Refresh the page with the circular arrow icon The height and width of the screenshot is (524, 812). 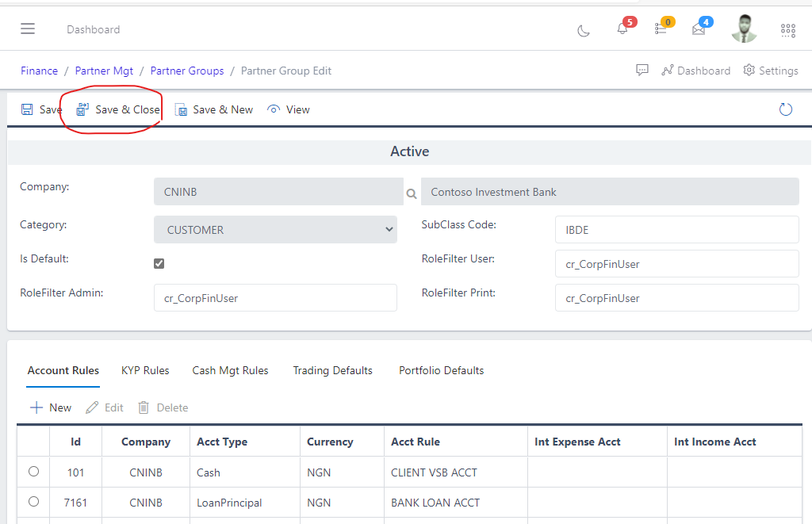coord(785,109)
